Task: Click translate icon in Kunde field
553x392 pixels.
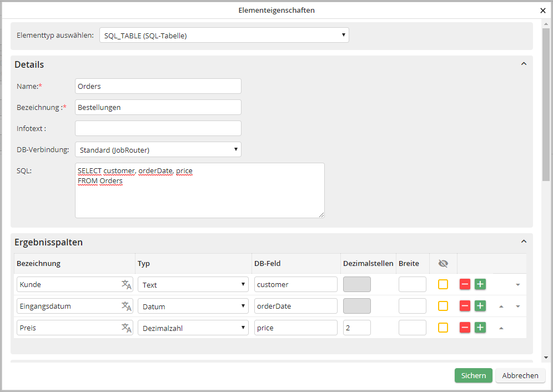Action: [127, 285]
